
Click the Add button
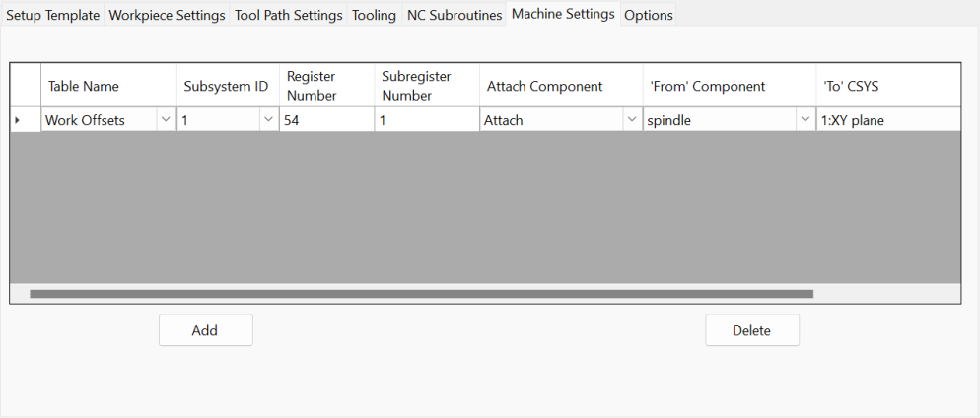pos(206,330)
